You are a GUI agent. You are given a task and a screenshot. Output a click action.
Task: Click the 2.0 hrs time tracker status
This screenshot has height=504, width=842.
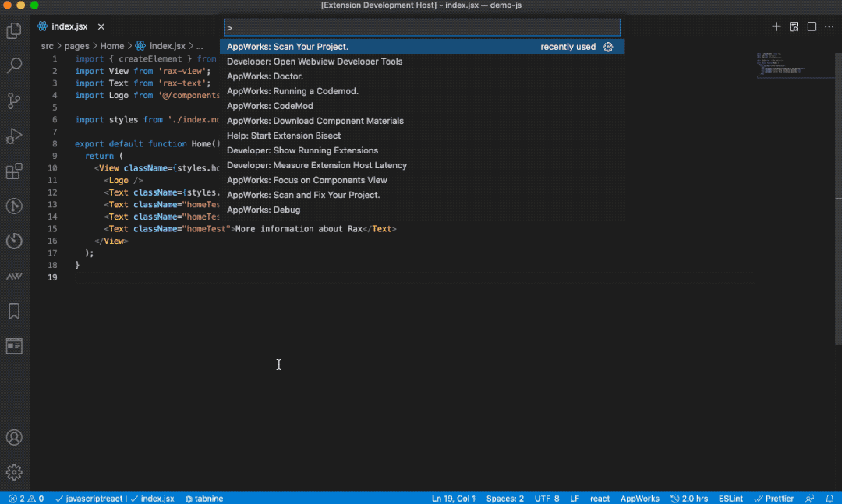689,499
